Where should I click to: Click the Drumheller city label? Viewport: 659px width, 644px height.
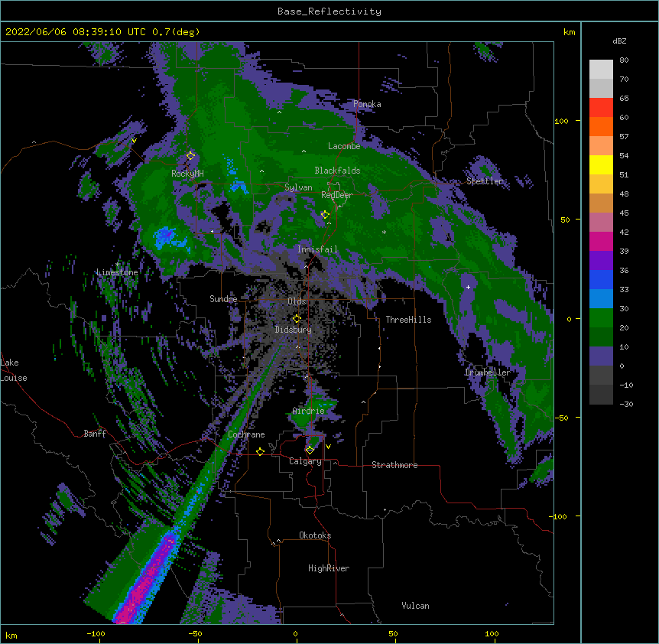(488, 372)
